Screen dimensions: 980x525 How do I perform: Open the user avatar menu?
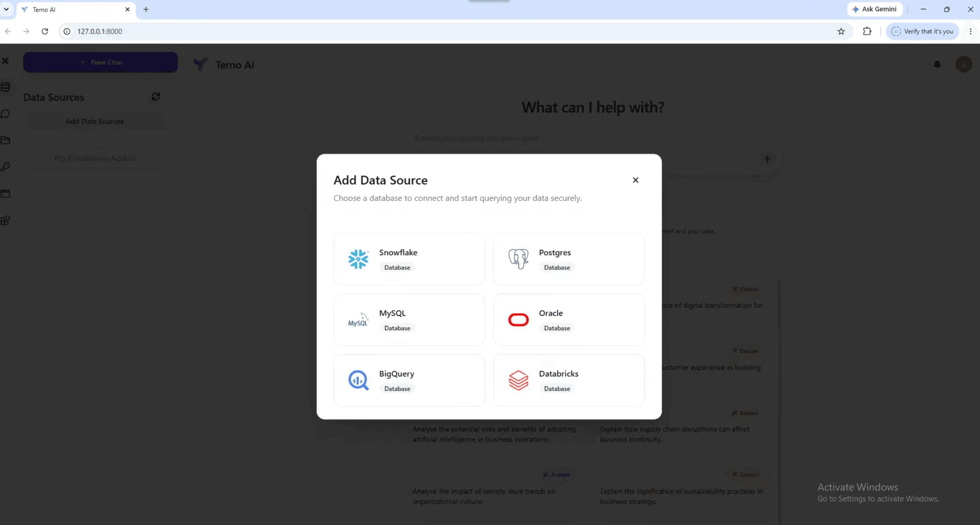[964, 64]
